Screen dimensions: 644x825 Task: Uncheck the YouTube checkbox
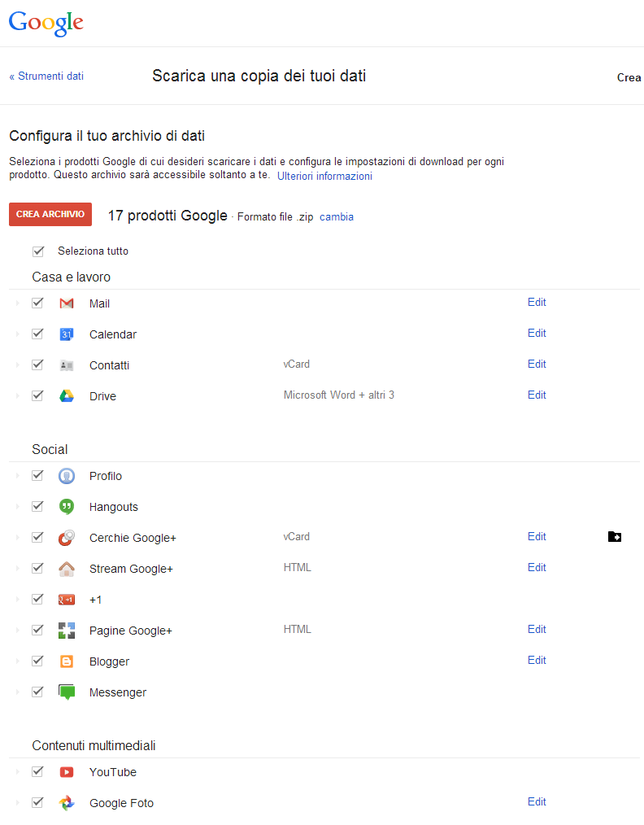[37, 771]
